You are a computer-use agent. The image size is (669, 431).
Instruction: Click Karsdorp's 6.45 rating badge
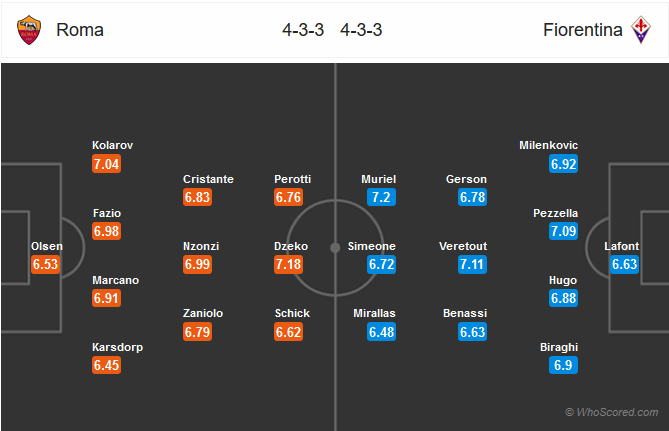106,365
